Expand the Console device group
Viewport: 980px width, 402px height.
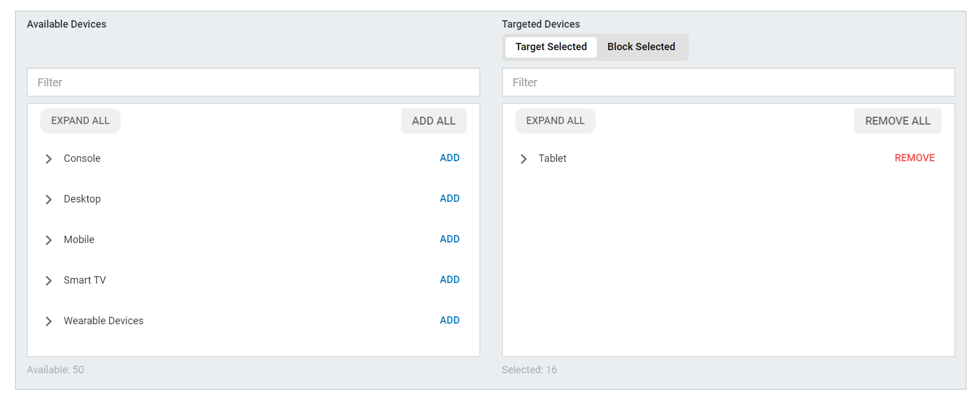(49, 159)
